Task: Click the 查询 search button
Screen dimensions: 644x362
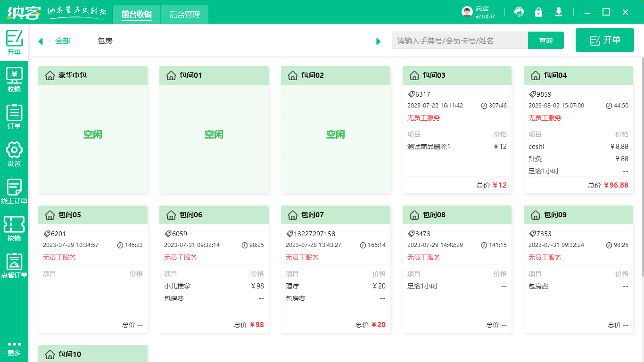Action: click(x=546, y=41)
